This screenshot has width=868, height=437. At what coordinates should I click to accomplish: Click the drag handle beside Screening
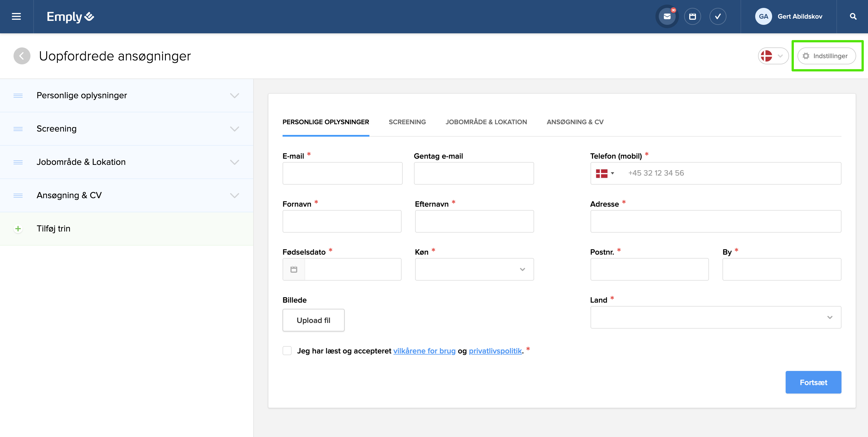point(18,129)
